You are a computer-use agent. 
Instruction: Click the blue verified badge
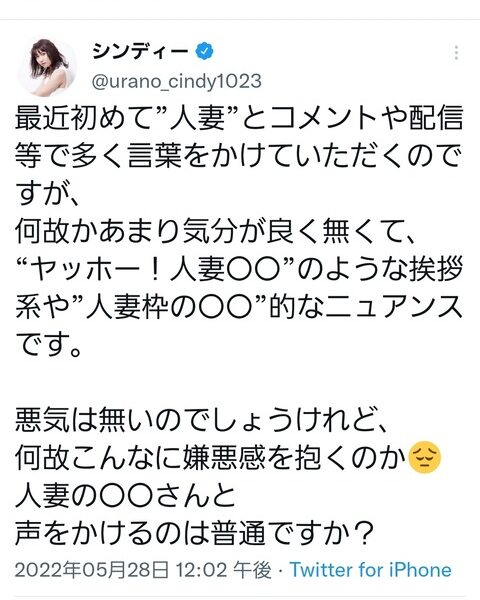pos(205,51)
